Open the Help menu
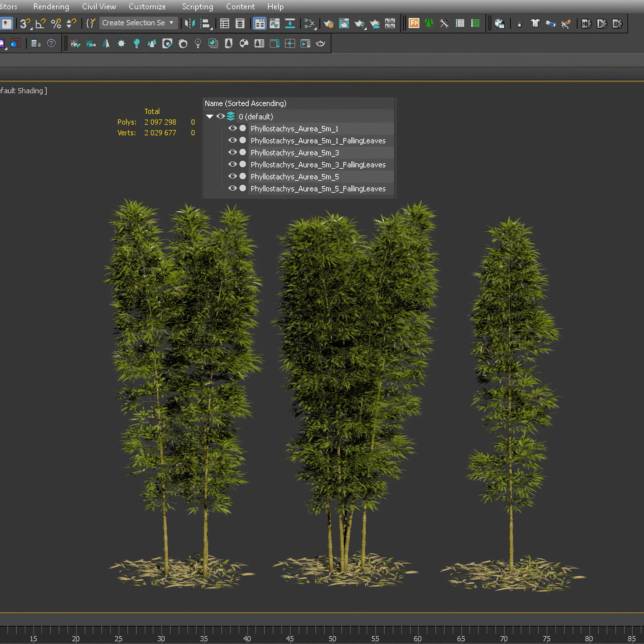Image resolution: width=644 pixels, height=644 pixels. [275, 6]
